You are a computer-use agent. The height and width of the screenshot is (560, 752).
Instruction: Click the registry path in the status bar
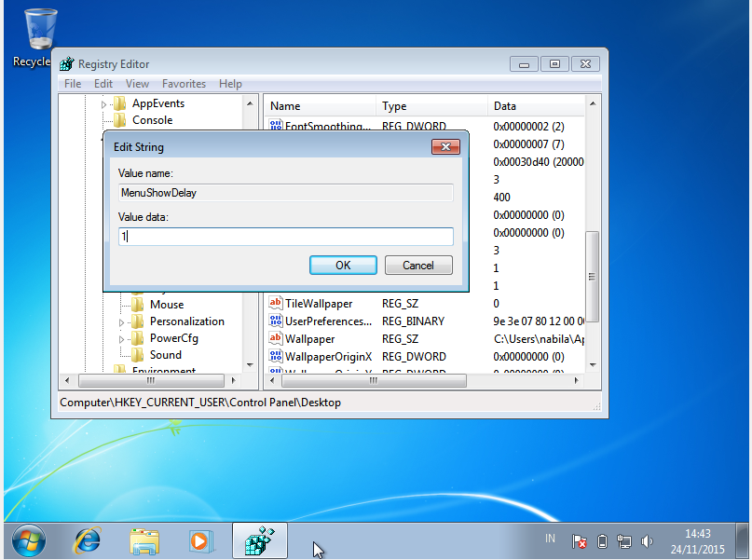pos(200,403)
